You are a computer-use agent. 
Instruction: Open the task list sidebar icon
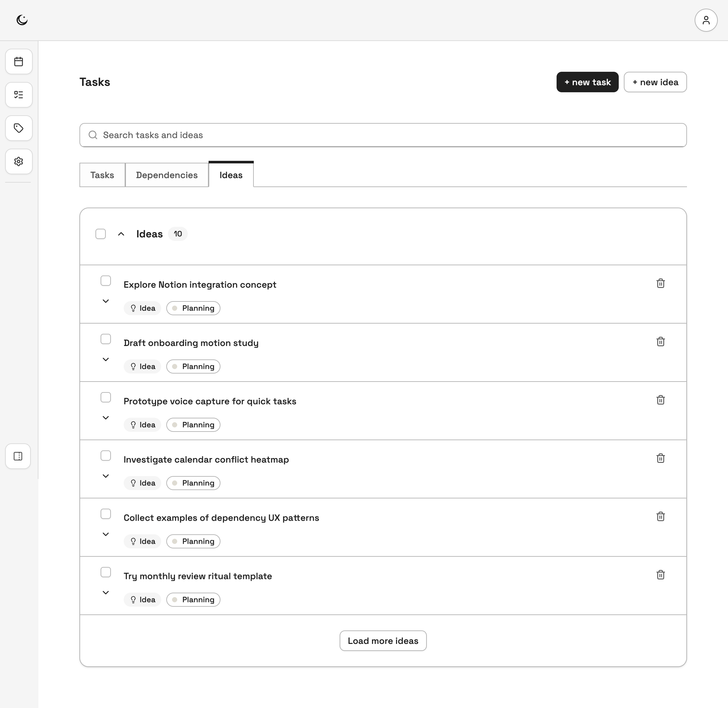click(x=19, y=95)
